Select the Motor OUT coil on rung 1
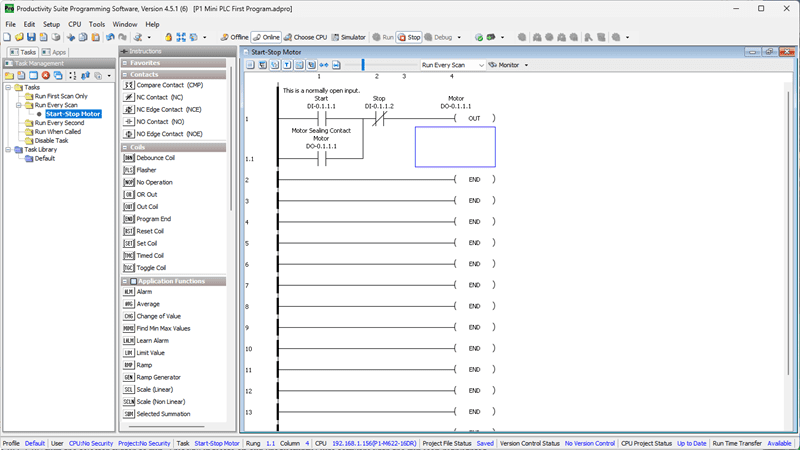800x450 pixels. click(473, 119)
